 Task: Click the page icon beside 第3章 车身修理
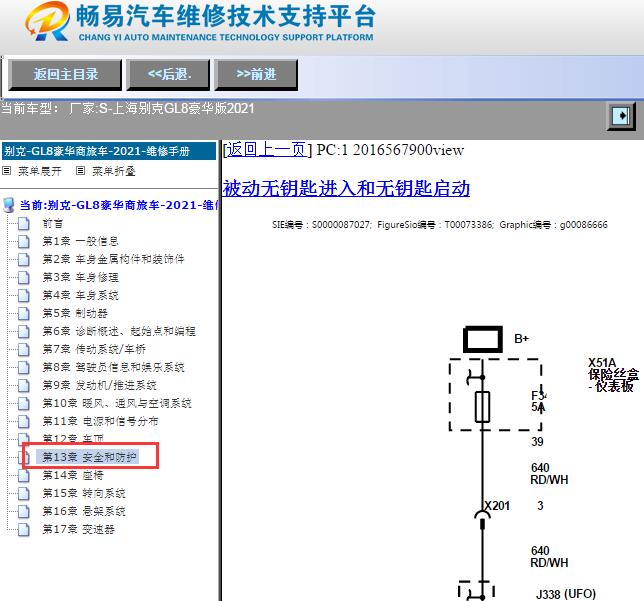(x=24, y=277)
